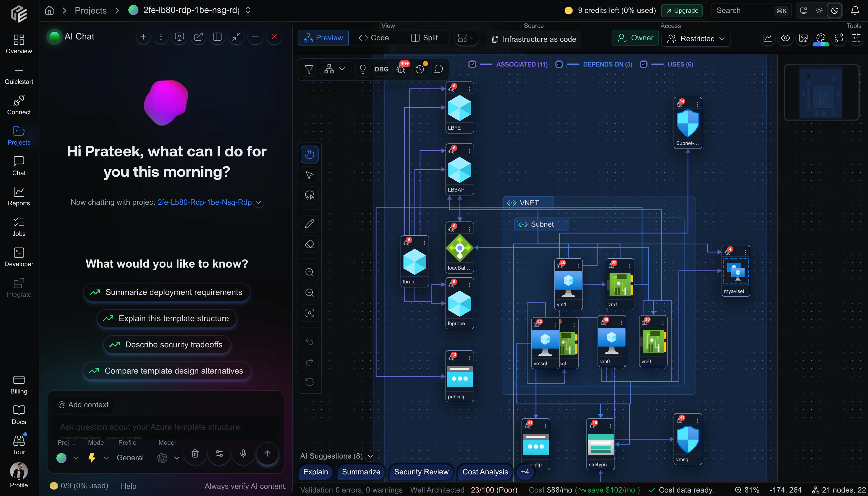This screenshot has width=868, height=496.
Task: Open the layout view options dropdown
Action: pyautogui.click(x=466, y=38)
